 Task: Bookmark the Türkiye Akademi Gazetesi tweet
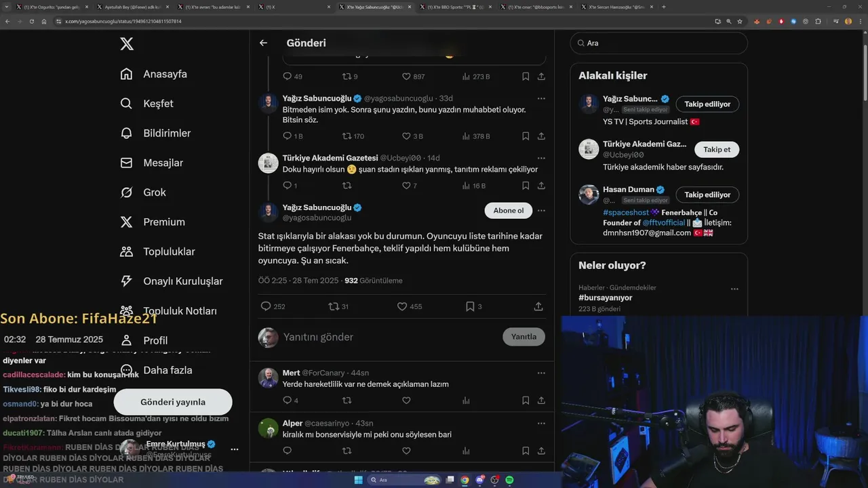coord(526,186)
